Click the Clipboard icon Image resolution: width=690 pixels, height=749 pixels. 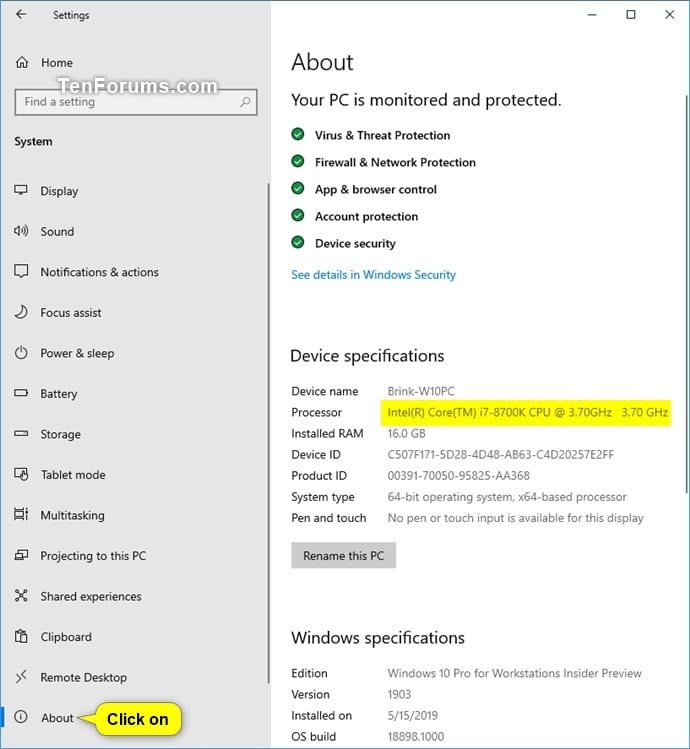coord(21,636)
